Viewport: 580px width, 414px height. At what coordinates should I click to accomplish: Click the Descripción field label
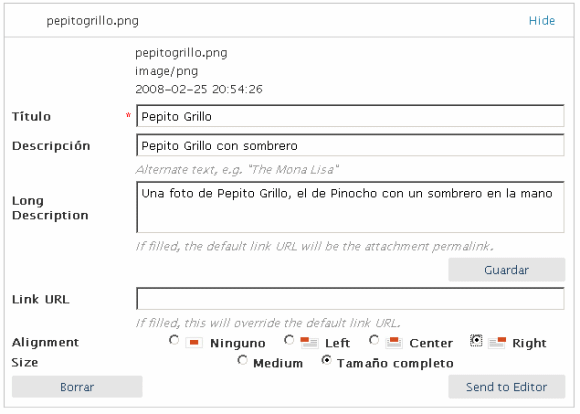[51, 146]
